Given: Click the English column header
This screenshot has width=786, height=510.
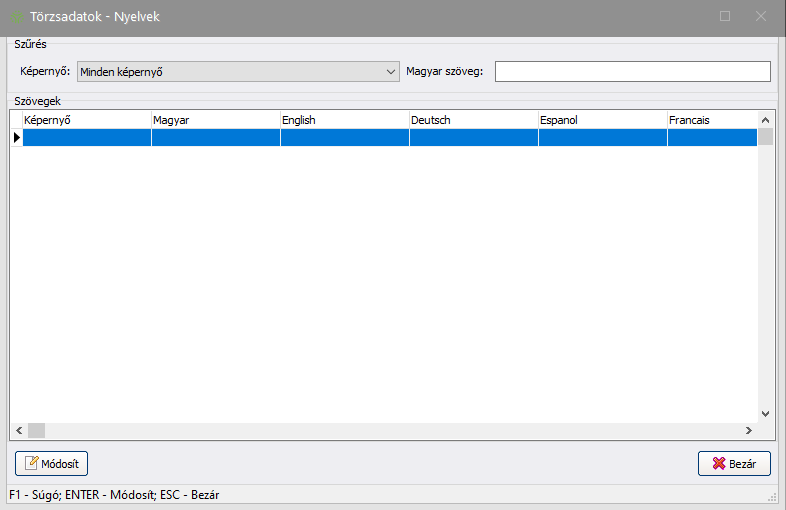Looking at the screenshot, I should 344,120.
